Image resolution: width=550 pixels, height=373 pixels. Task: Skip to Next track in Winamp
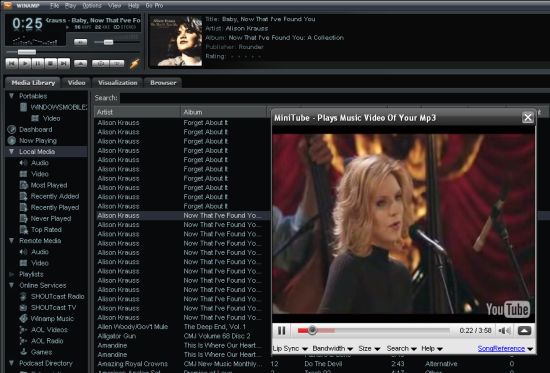tap(64, 64)
